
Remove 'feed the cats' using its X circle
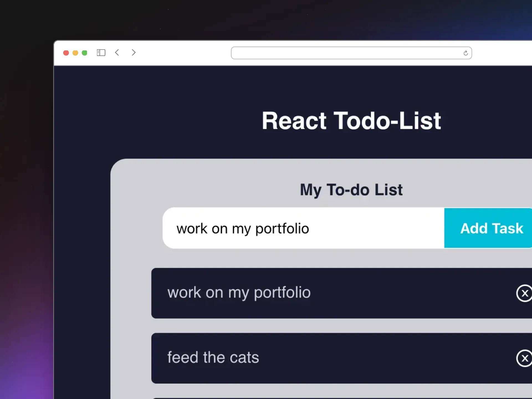tap(525, 359)
